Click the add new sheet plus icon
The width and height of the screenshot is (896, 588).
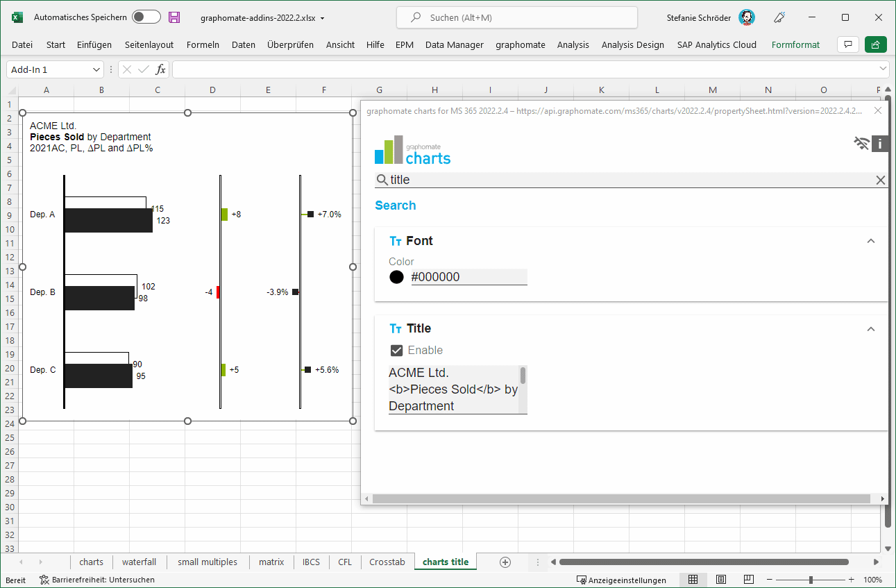click(505, 562)
